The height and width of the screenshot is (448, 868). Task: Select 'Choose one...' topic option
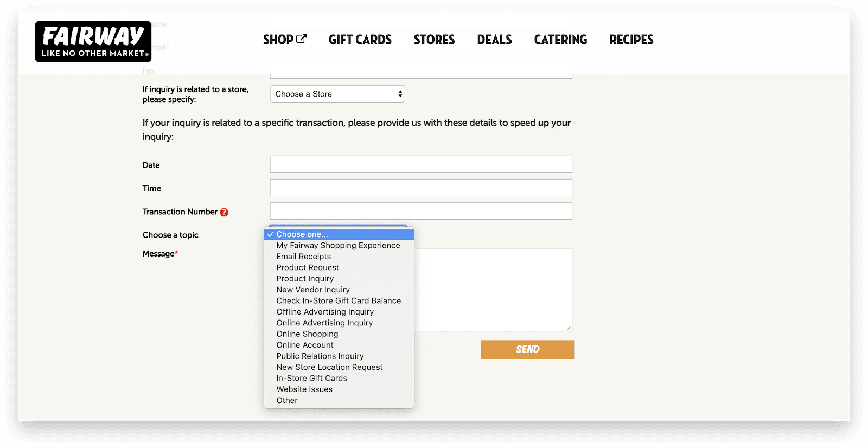[339, 234]
